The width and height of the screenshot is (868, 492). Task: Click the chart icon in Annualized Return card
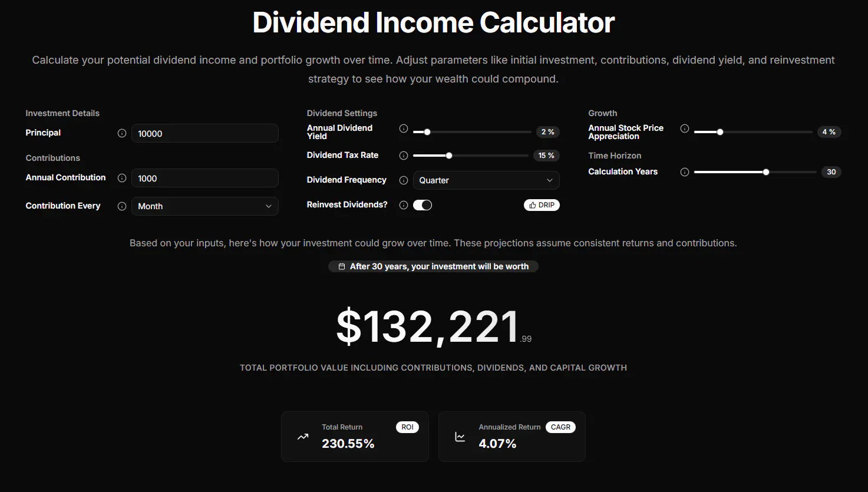tap(460, 437)
